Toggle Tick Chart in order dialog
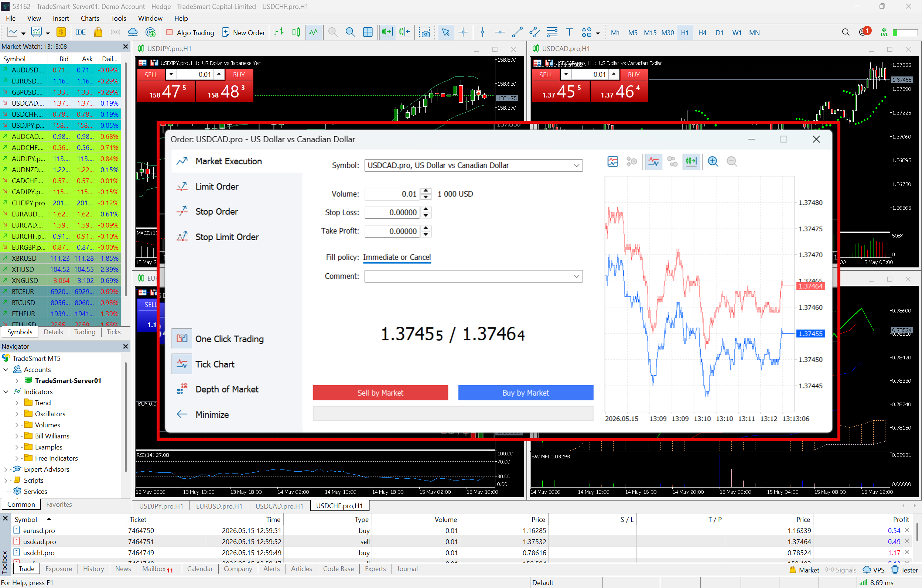 click(x=204, y=364)
